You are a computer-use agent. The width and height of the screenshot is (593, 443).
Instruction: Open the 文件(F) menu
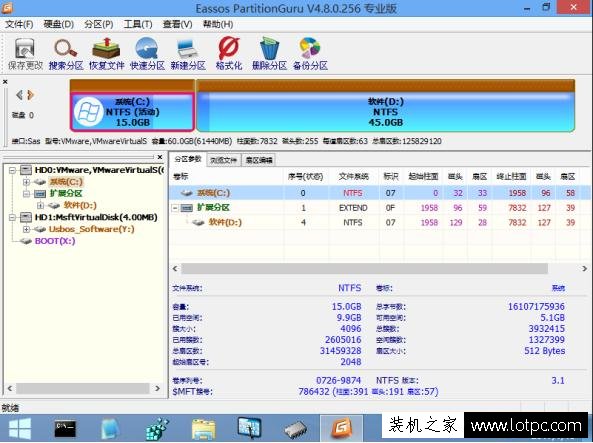click(x=19, y=25)
